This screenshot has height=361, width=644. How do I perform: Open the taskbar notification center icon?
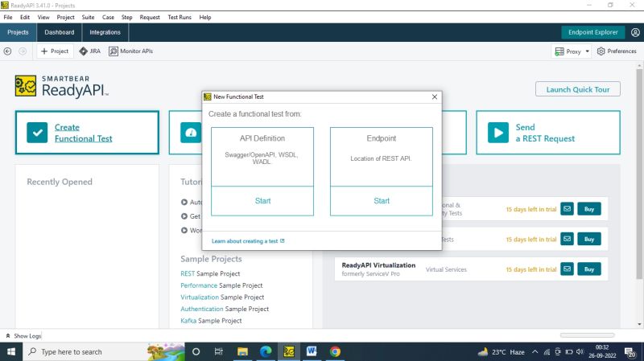[630, 352]
